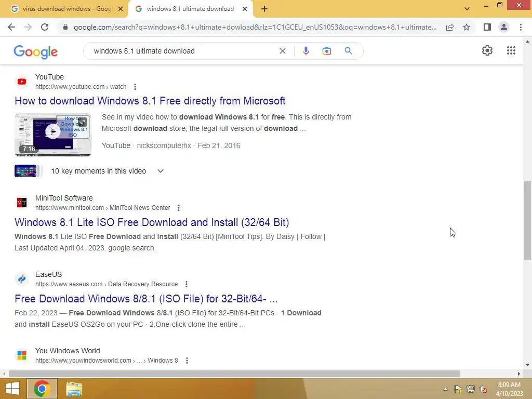This screenshot has width=532, height=399.
Task: Click the scroll-up arrow of the page scrollbar
Action: (x=527, y=42)
